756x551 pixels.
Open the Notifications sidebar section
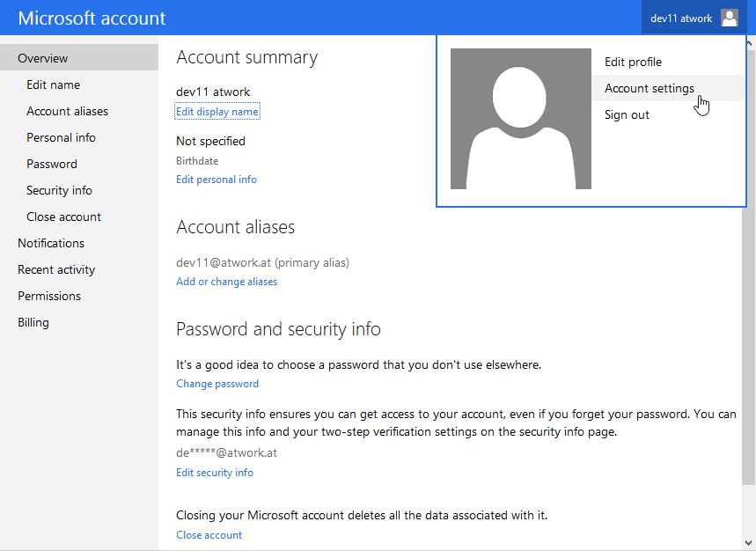(x=51, y=243)
